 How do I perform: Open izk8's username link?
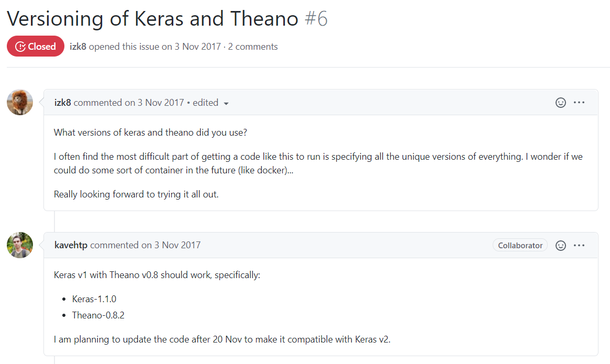(63, 103)
